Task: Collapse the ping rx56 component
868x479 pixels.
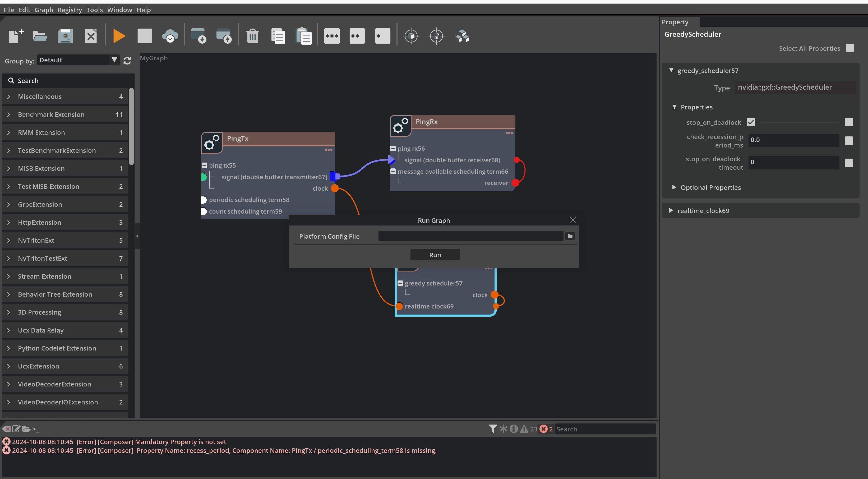Action: tap(393, 148)
